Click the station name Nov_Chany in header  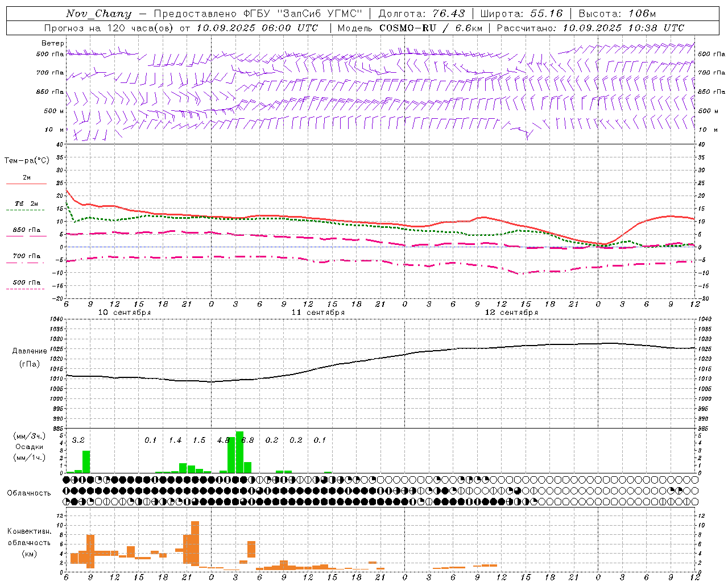(x=98, y=14)
